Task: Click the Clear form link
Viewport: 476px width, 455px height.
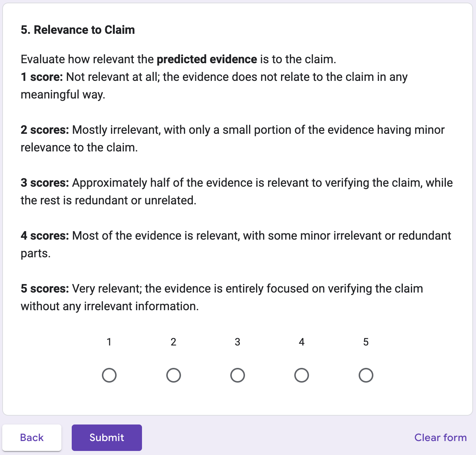Action: (x=440, y=437)
